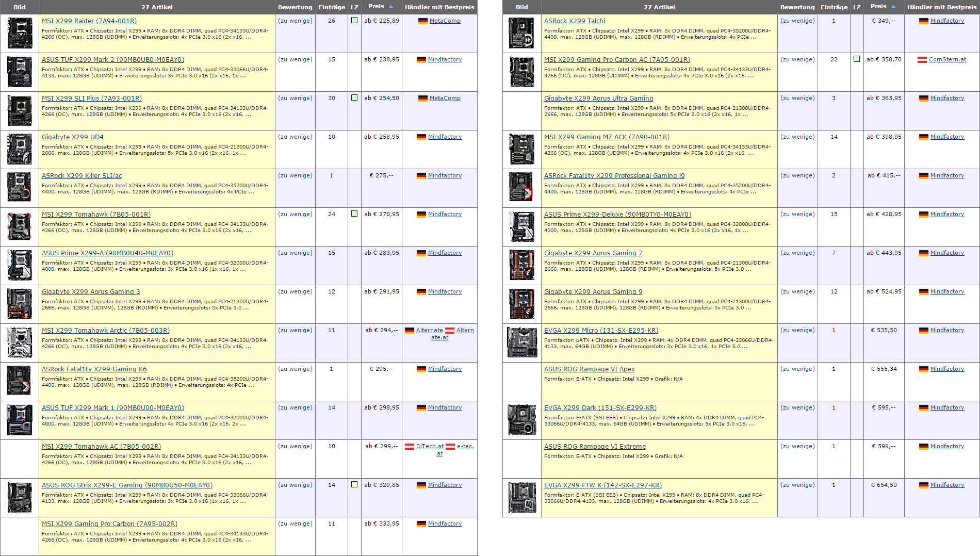Open the Gigabyte X299 Aorus Gaming 9 thumbnail
980x556 pixels.
click(x=521, y=304)
